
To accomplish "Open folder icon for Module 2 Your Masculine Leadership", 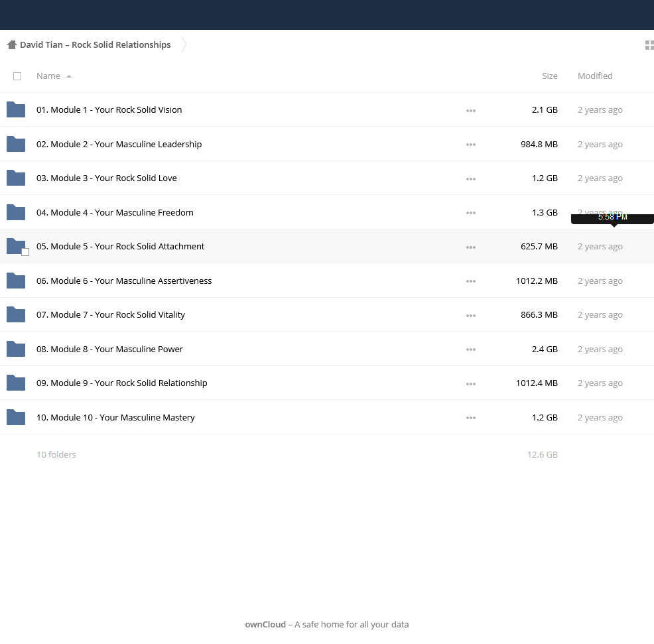I will pyautogui.click(x=16, y=144).
